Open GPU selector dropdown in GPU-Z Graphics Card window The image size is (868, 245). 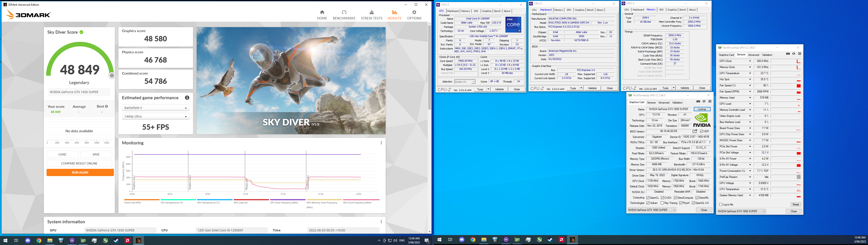[x=652, y=210]
